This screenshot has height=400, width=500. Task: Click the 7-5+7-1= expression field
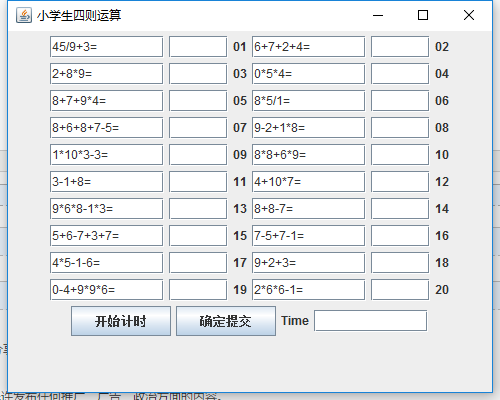(308, 236)
